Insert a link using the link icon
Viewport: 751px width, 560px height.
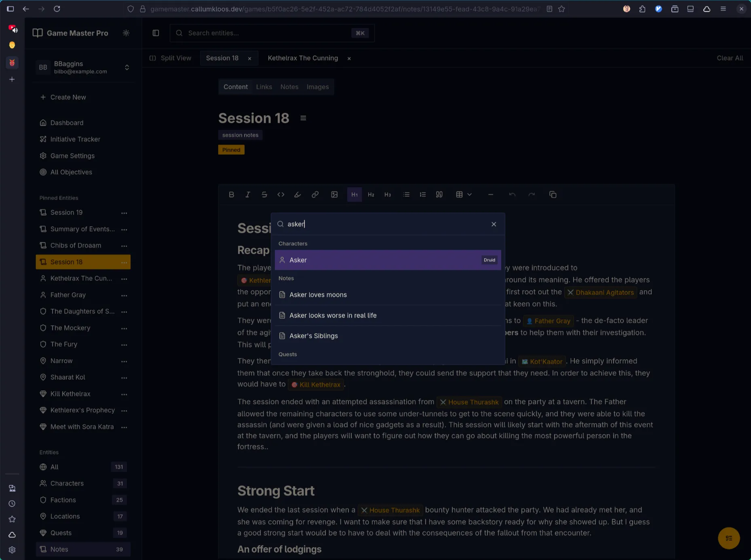pyautogui.click(x=315, y=195)
